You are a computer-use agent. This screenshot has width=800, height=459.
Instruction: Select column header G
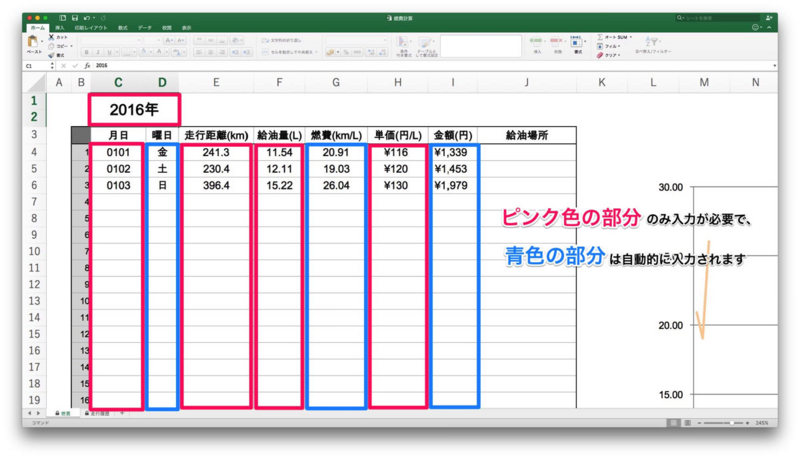(x=336, y=83)
